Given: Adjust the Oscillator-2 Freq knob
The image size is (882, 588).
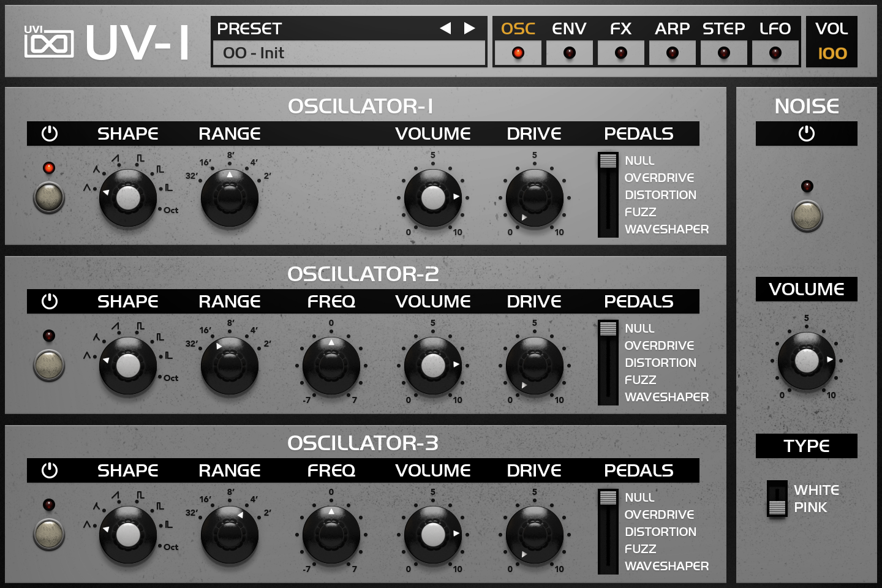Looking at the screenshot, I should [331, 365].
